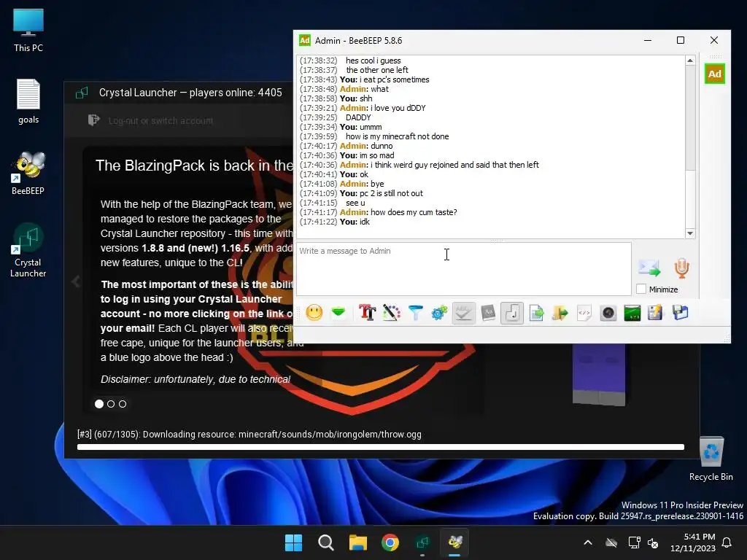Open the Windows Start menu

point(293,542)
